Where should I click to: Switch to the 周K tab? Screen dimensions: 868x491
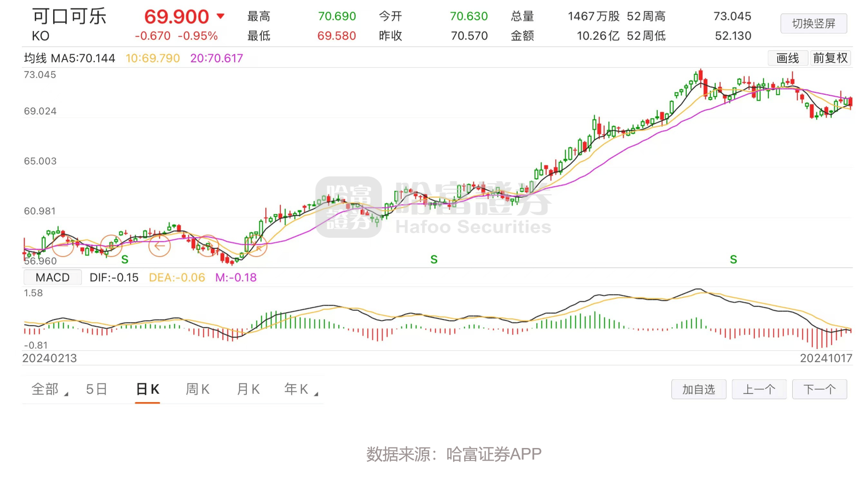pyautogui.click(x=198, y=389)
